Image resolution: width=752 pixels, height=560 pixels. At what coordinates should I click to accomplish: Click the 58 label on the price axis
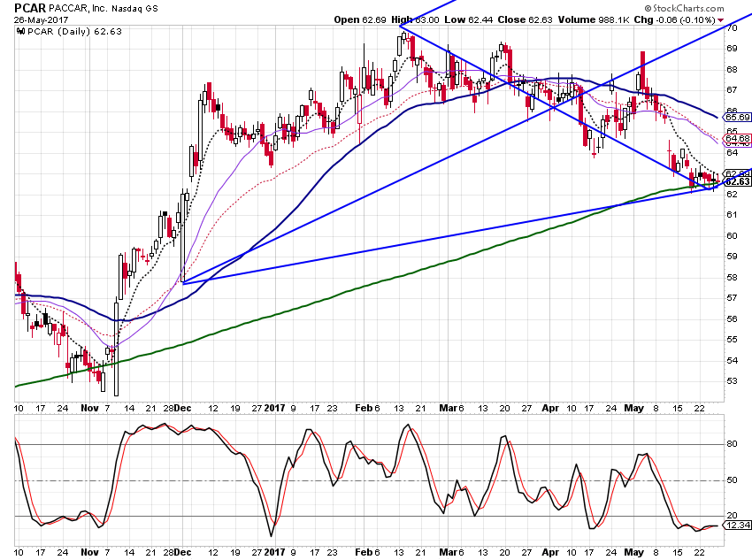tap(732, 277)
